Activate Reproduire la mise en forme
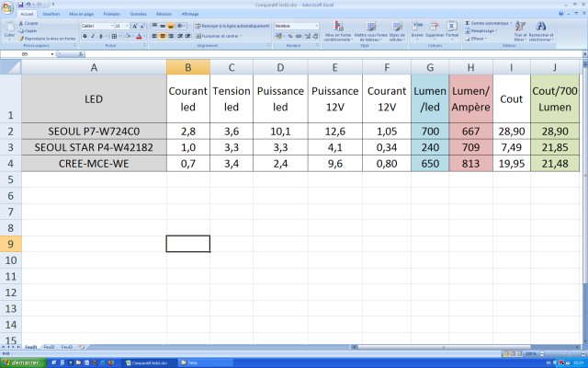Image resolution: width=588 pixels, height=368 pixels. pos(47,39)
